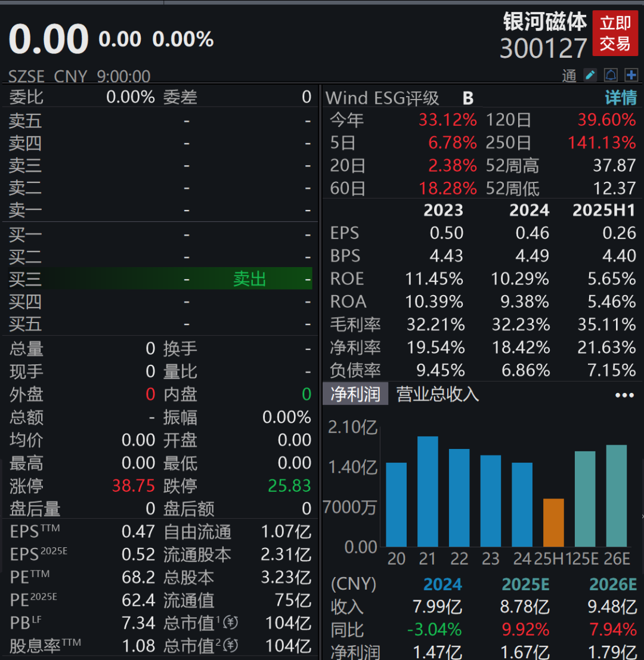Click the 2023 负债率 value 9.45%
The width and height of the screenshot is (644, 660).
[x=440, y=370]
